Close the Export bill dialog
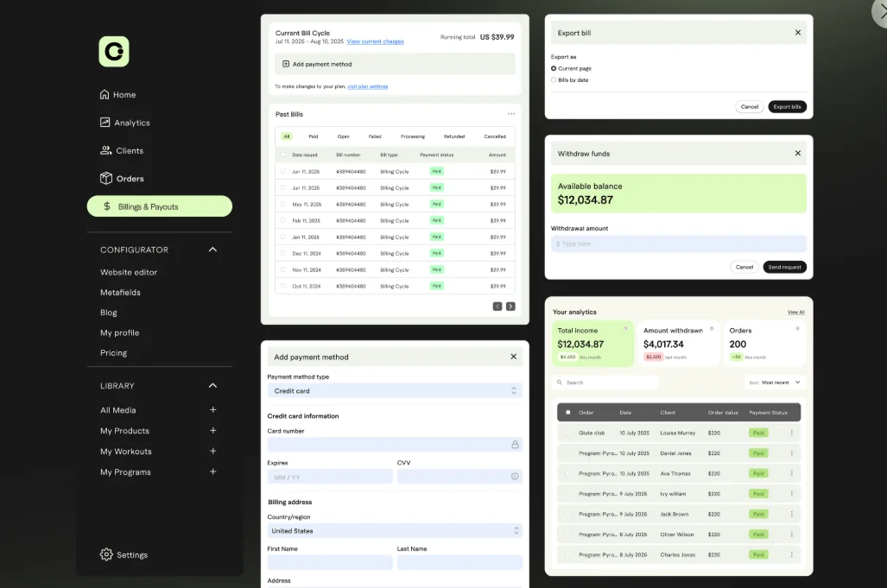Image resolution: width=887 pixels, height=588 pixels. point(798,33)
